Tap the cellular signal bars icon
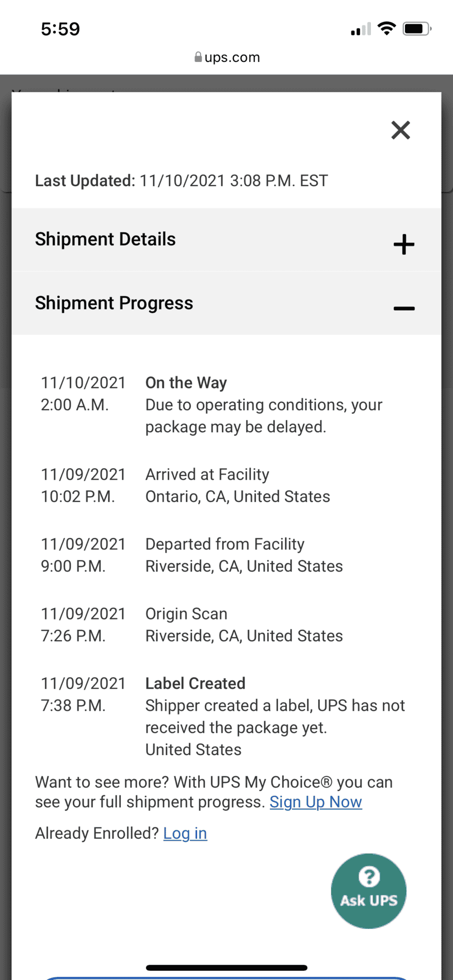The height and width of the screenshot is (980, 453). [361, 29]
